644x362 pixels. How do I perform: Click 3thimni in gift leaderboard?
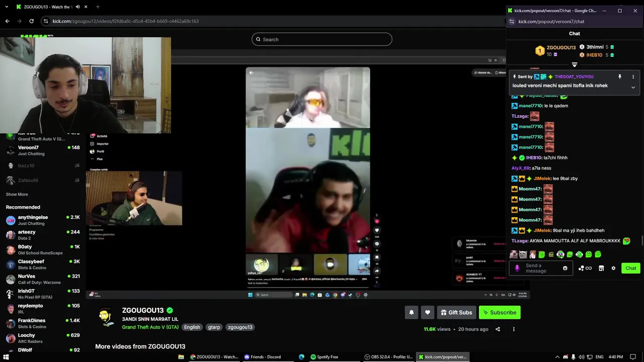[x=595, y=47]
